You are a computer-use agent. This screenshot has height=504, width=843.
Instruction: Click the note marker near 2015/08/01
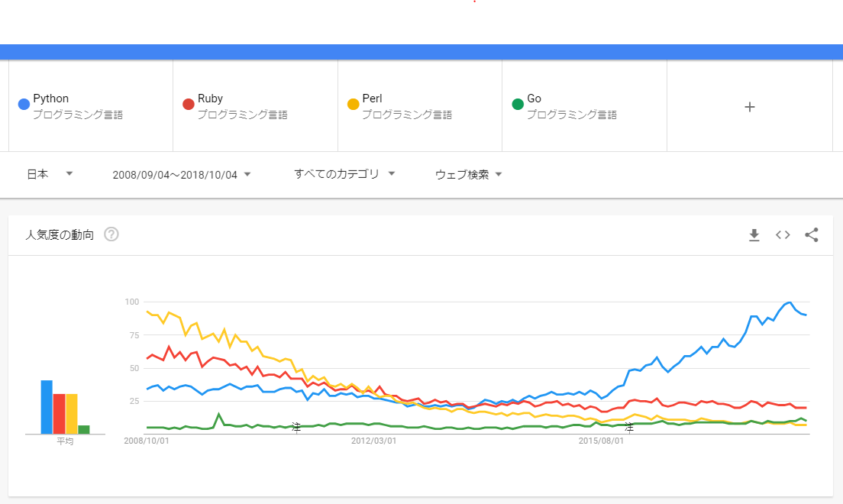pyautogui.click(x=629, y=426)
